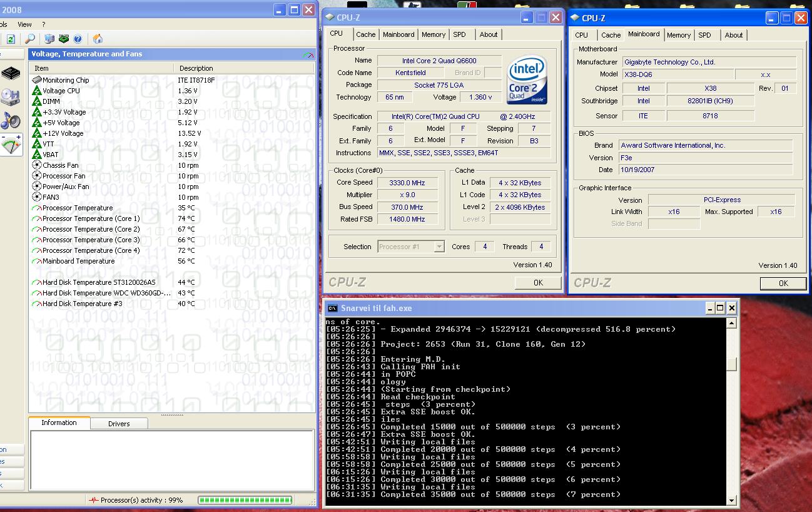Open SPD tab in the Processor CPU-Z window

pos(460,35)
